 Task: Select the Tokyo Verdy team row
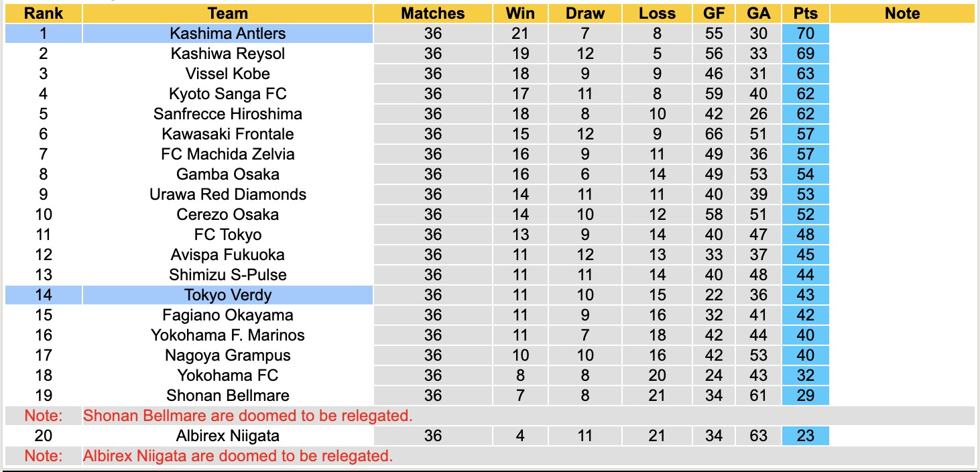[x=227, y=295]
